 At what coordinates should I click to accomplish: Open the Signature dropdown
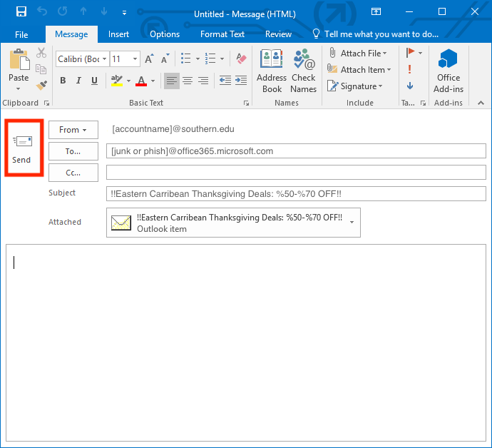[x=355, y=86]
